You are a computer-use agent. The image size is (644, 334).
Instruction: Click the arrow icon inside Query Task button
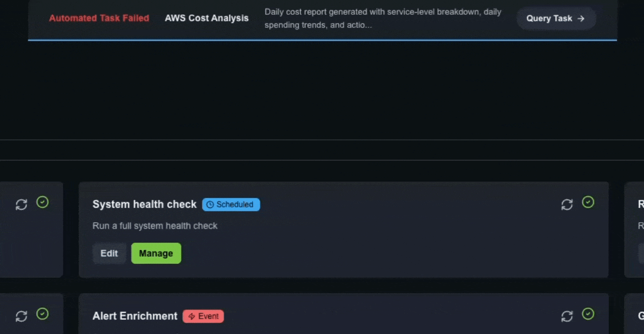click(x=581, y=19)
